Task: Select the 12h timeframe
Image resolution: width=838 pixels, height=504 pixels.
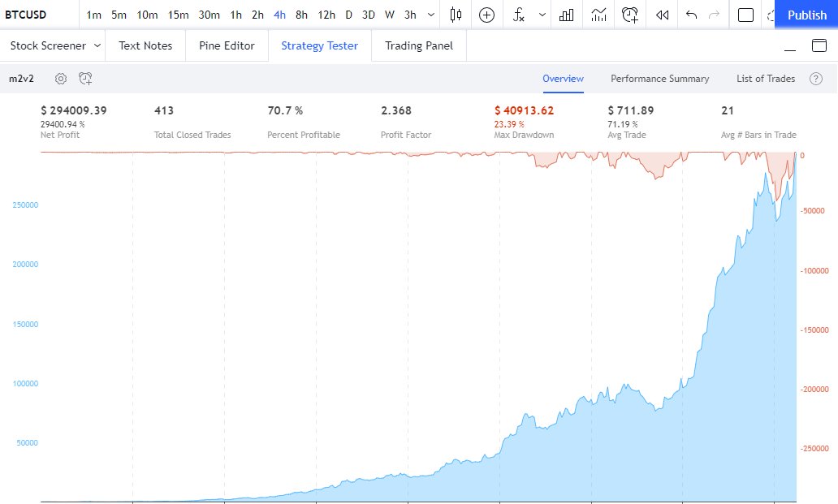Action: click(x=326, y=15)
